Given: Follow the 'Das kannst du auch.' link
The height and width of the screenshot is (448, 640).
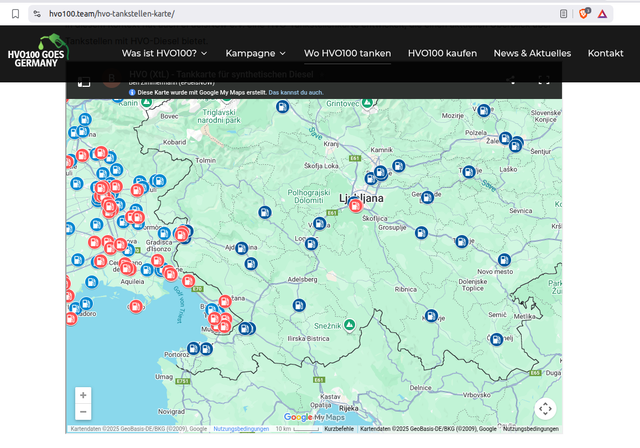Looking at the screenshot, I should pyautogui.click(x=296, y=93).
